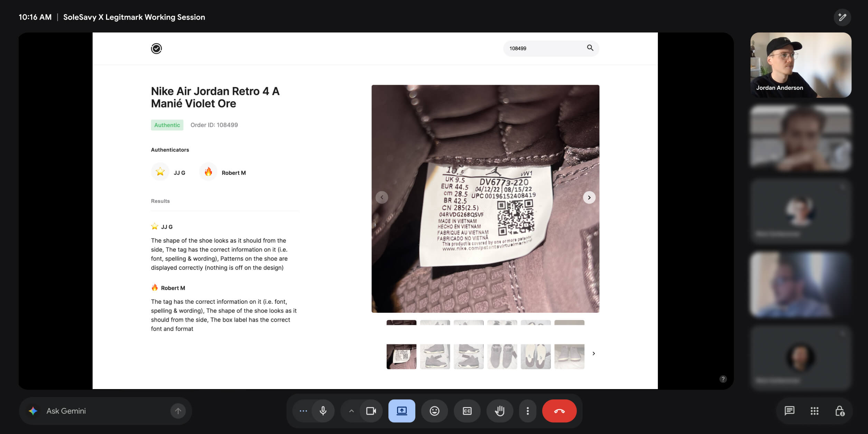The height and width of the screenshot is (434, 868).
Task: Select the second shoe thumbnail
Action: tap(435, 356)
